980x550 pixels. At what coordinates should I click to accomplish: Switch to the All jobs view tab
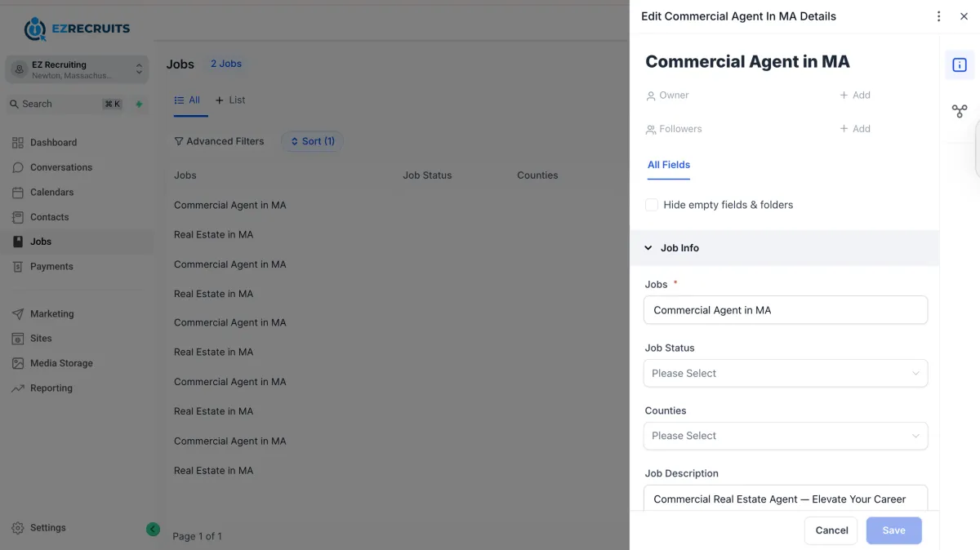point(188,100)
